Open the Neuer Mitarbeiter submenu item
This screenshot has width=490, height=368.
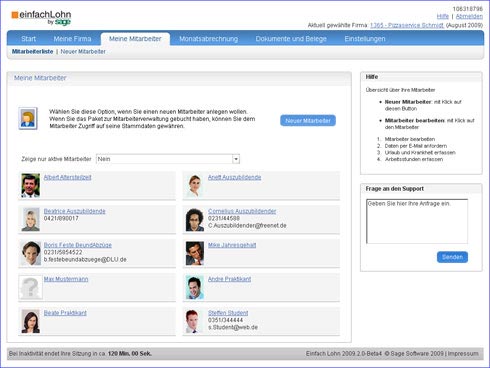click(x=83, y=51)
